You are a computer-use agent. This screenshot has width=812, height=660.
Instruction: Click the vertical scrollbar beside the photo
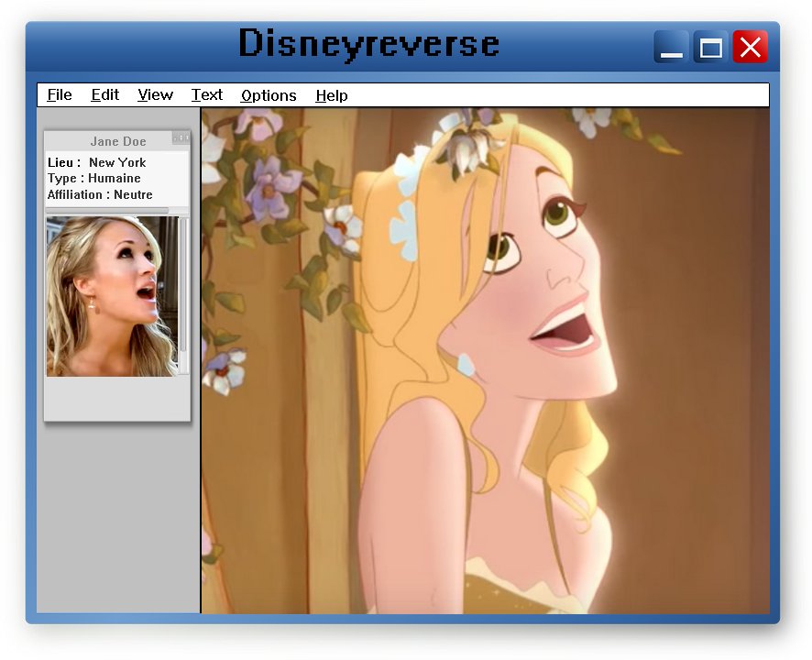click(x=184, y=295)
